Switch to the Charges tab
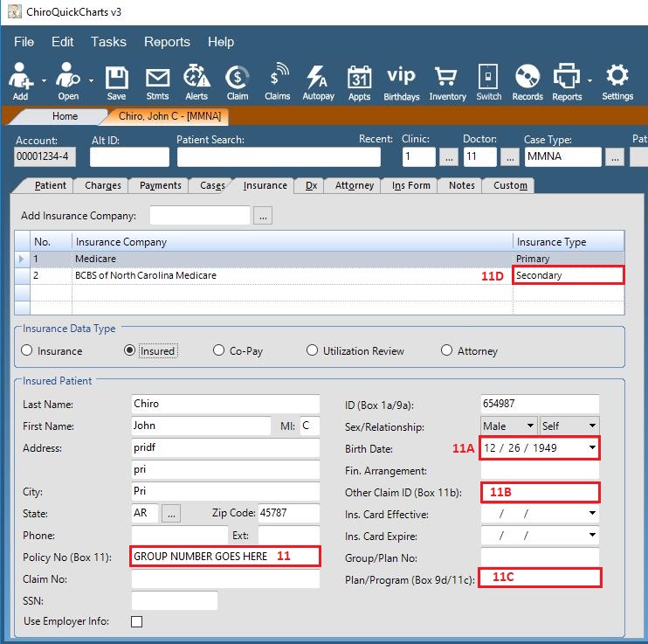 (x=102, y=185)
